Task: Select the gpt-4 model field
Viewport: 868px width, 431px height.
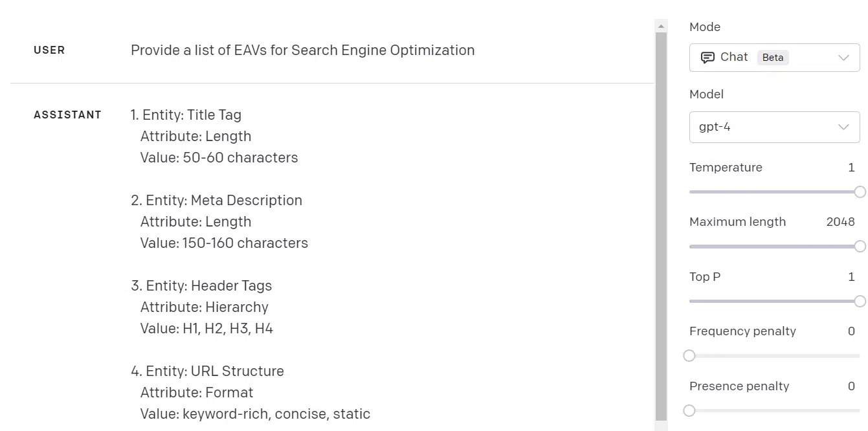Action: 764,127
